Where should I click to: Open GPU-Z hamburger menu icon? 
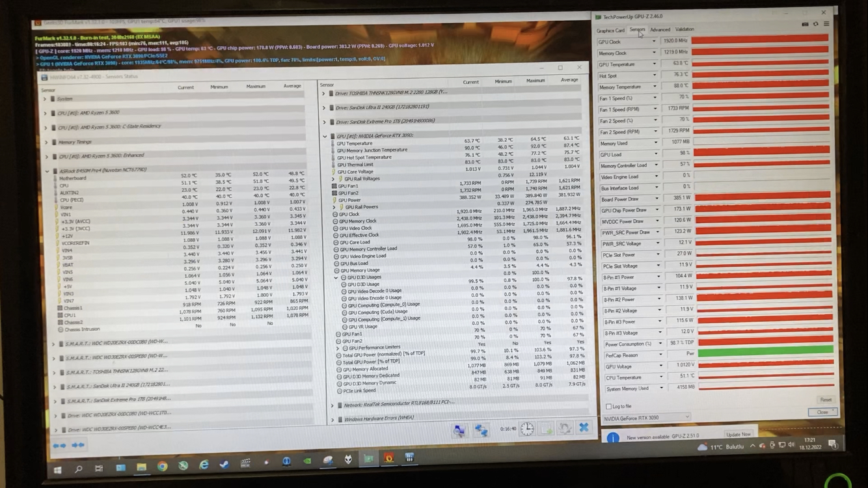pos(826,24)
